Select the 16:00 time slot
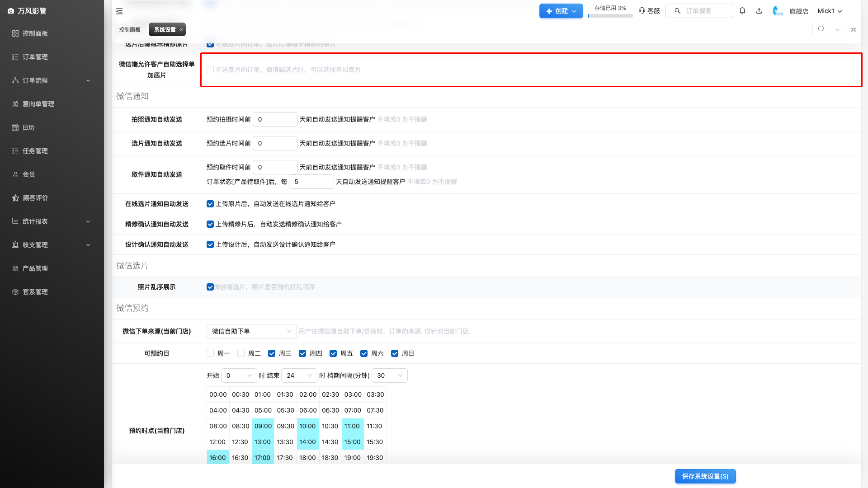 click(x=218, y=458)
